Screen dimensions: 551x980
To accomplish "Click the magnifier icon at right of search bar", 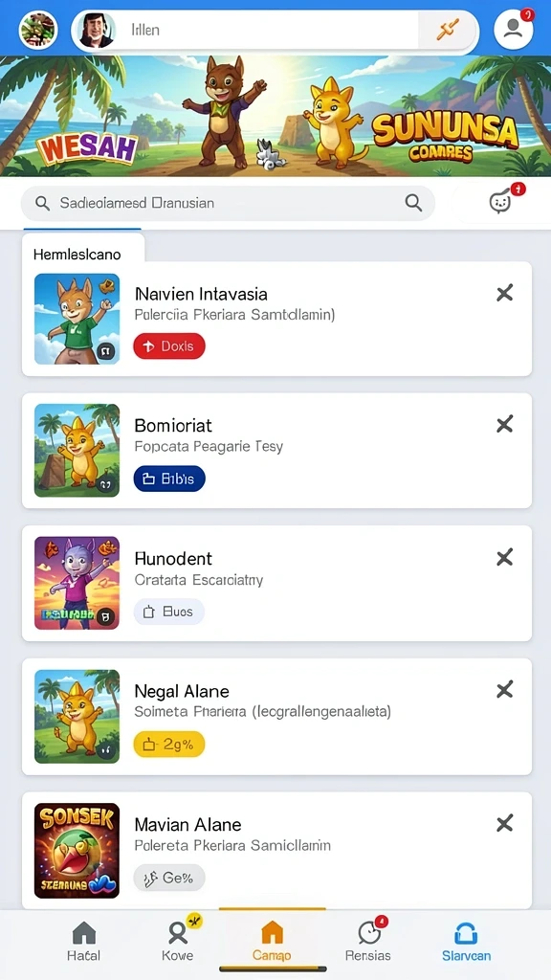I will click(x=413, y=202).
